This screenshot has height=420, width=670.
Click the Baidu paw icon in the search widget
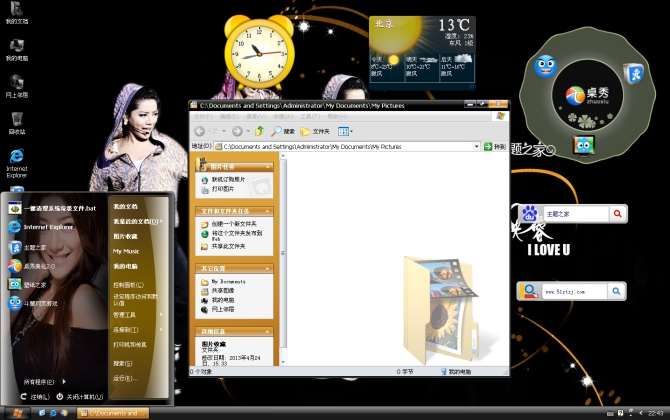coord(530,214)
